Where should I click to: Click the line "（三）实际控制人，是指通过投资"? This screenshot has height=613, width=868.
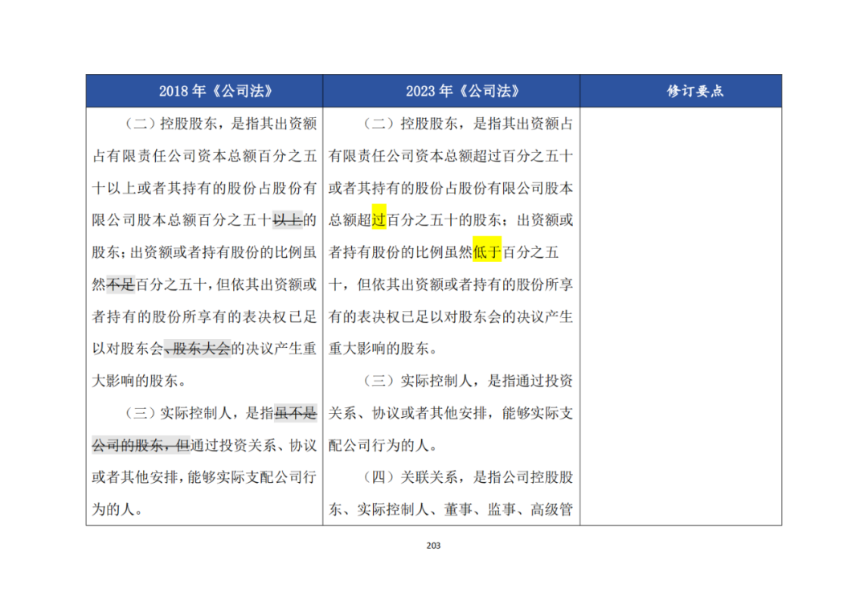pyautogui.click(x=468, y=381)
